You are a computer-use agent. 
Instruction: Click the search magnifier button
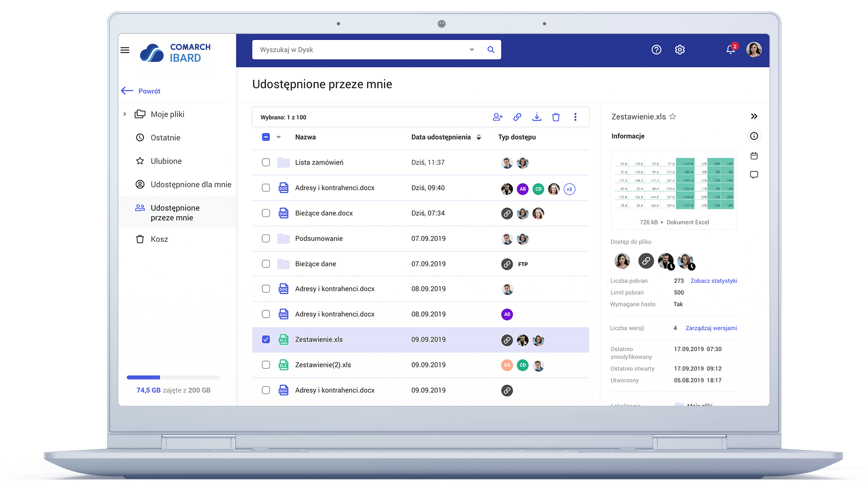[x=491, y=50]
